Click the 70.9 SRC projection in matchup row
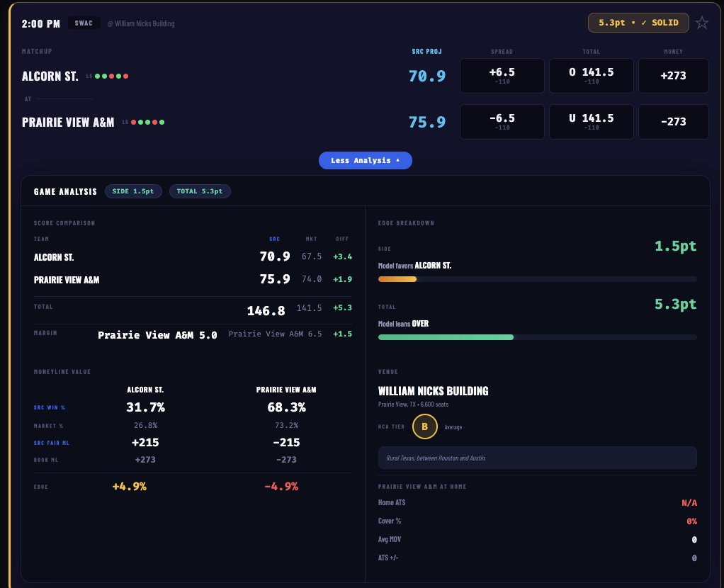The image size is (724, 588). click(x=427, y=77)
